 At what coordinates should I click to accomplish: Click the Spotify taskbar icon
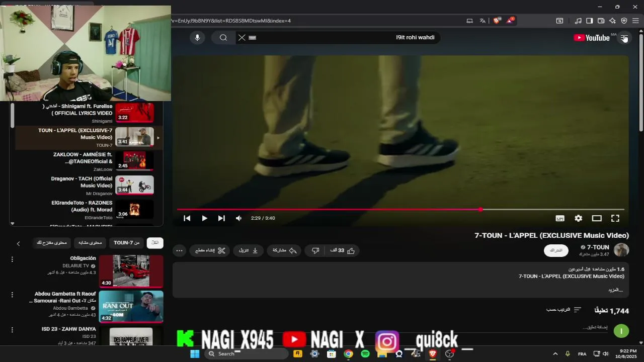[x=365, y=354]
